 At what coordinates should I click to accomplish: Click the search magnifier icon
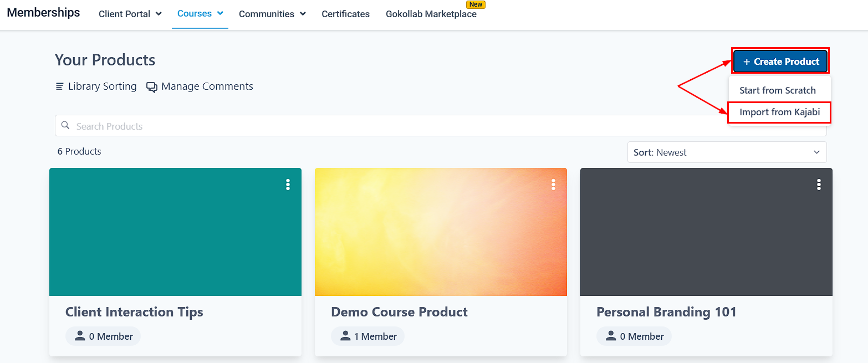[x=66, y=126]
